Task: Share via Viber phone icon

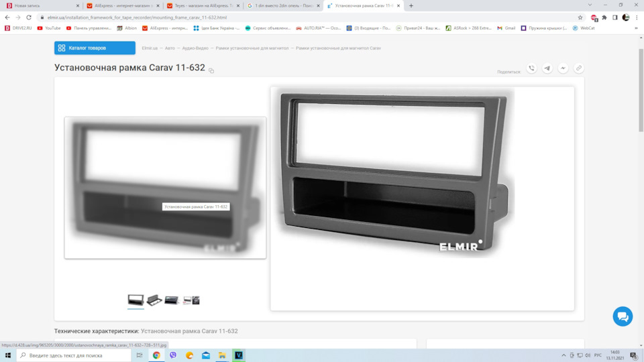Action: click(531, 68)
